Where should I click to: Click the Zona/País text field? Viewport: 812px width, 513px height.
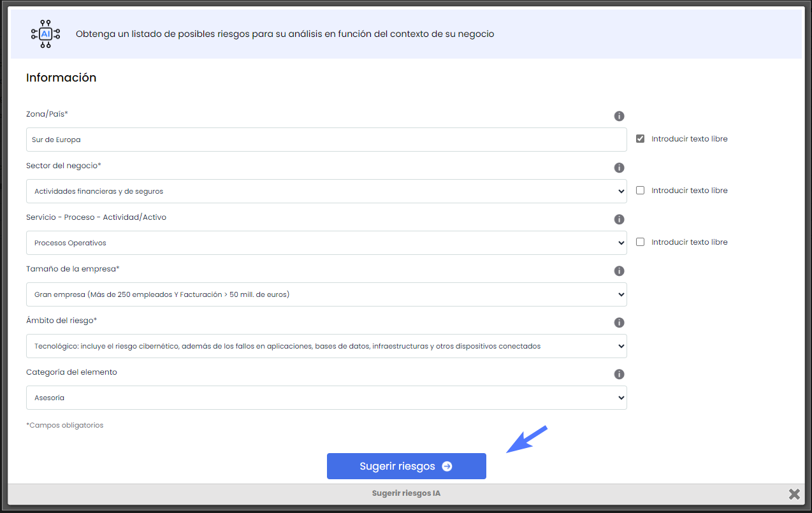tap(326, 140)
